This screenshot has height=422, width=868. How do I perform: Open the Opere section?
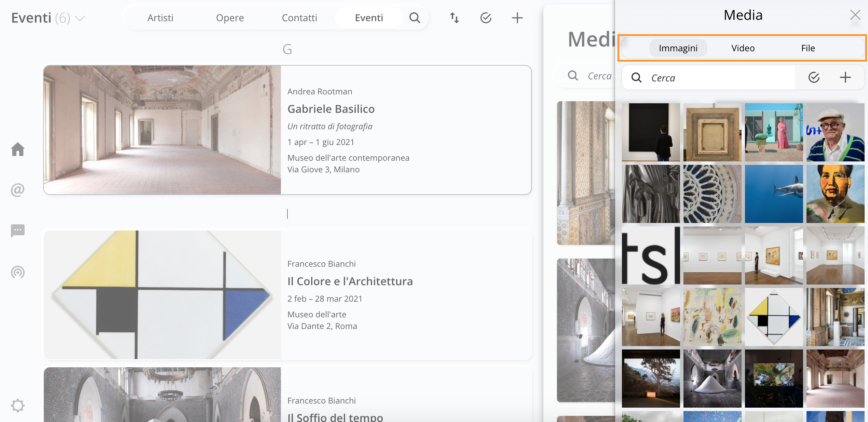230,18
